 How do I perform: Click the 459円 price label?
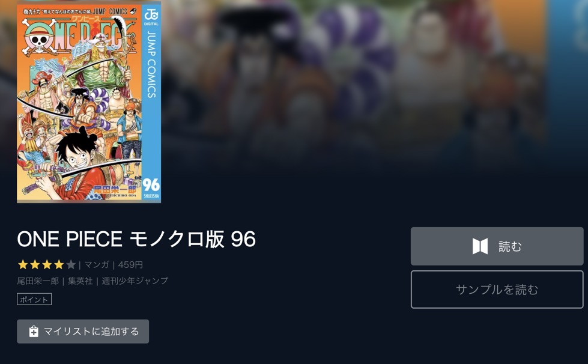(130, 265)
